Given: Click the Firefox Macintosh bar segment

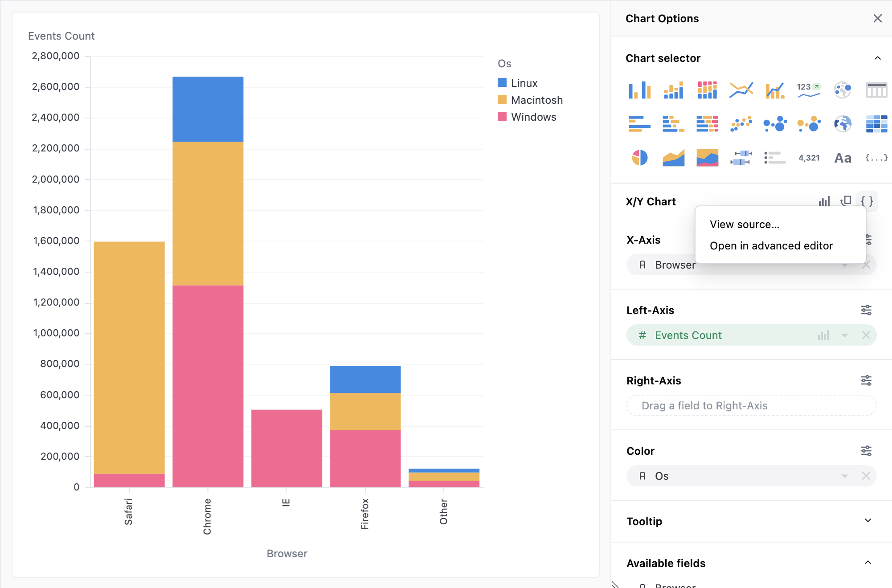Looking at the screenshot, I should 365,411.
